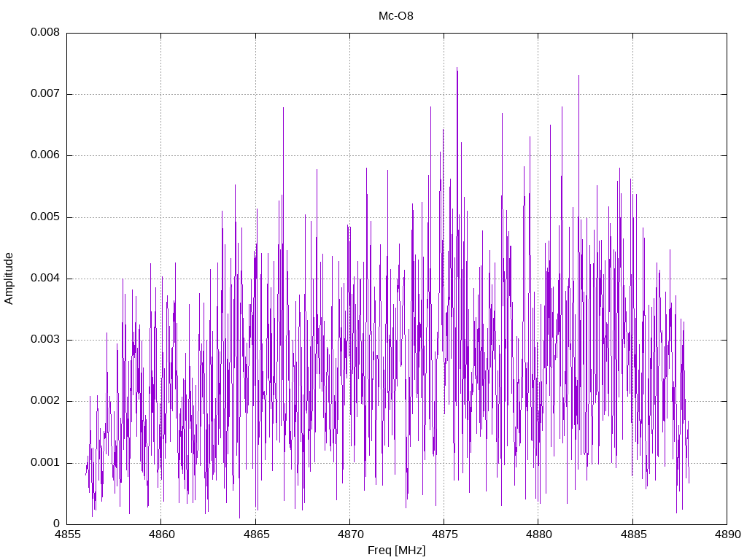Viewport: 747px width, 560px height.
Task: Click the Amplitude axis label
Action: pos(9,279)
